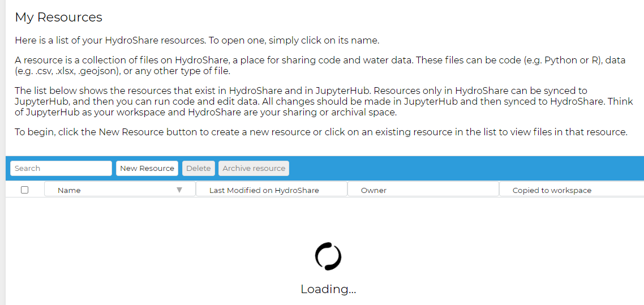Sort by the Name column header
The height and width of the screenshot is (305, 644).
[x=120, y=190]
